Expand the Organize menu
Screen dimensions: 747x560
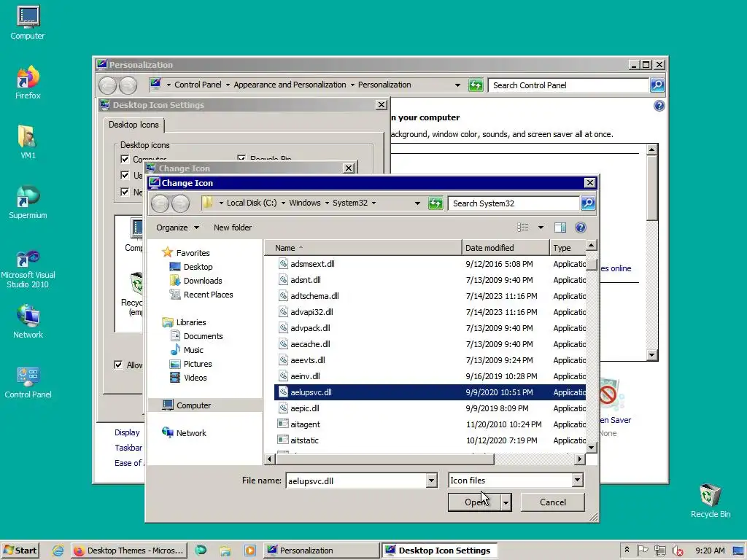tap(177, 227)
